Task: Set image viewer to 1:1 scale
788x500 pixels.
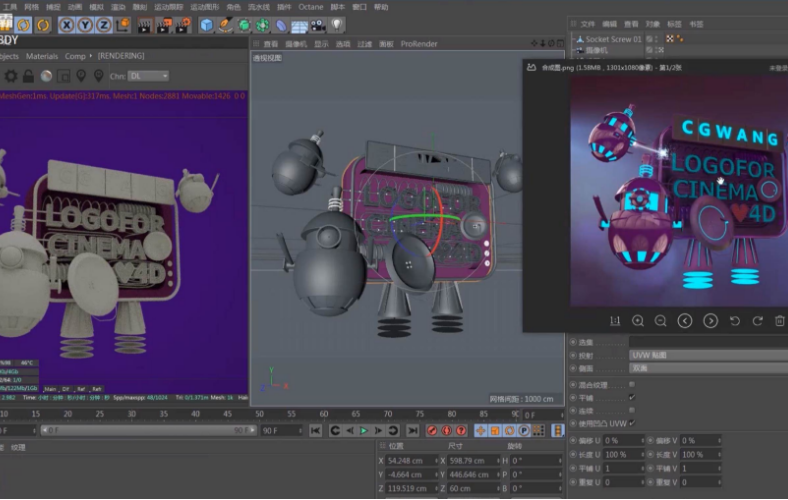Action: click(615, 321)
